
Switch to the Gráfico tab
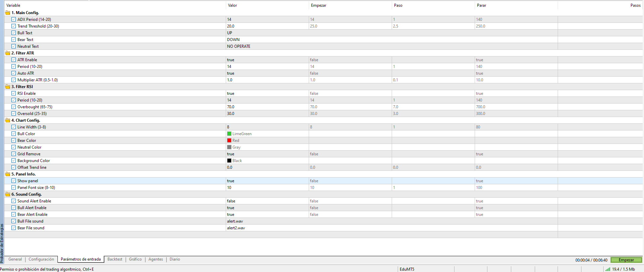coord(135,259)
